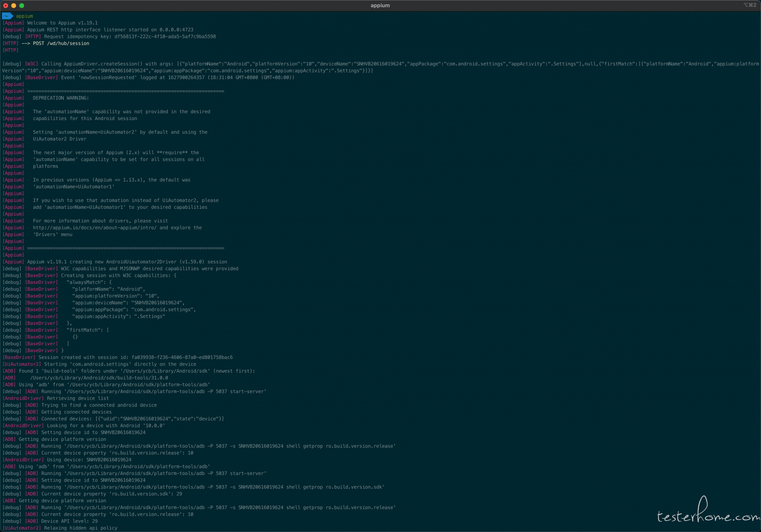Click the 'appium' window title
Image resolution: width=761 pixels, height=532 pixels.
click(x=380, y=6)
